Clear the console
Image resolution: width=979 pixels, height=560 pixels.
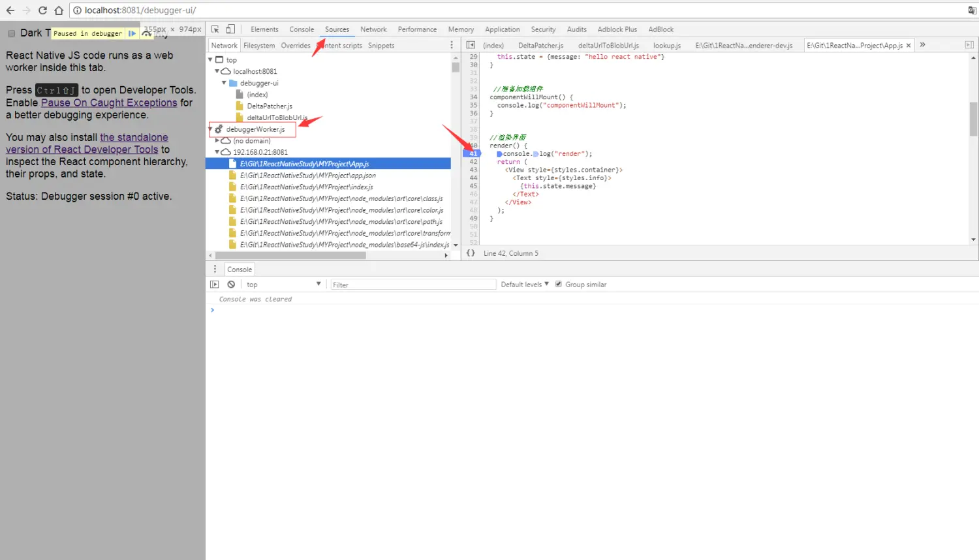click(231, 285)
